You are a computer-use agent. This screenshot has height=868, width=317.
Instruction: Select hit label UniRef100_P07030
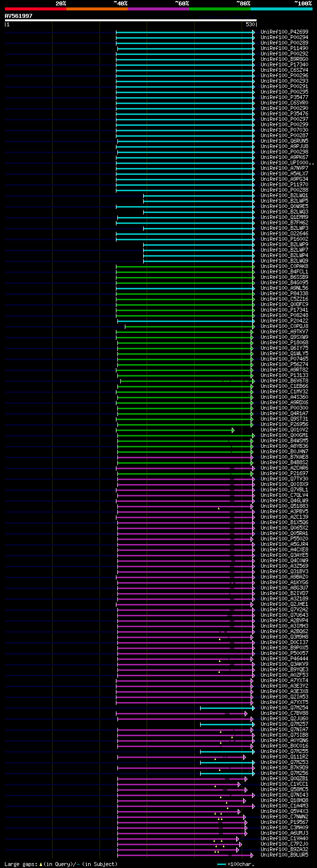coord(284,130)
